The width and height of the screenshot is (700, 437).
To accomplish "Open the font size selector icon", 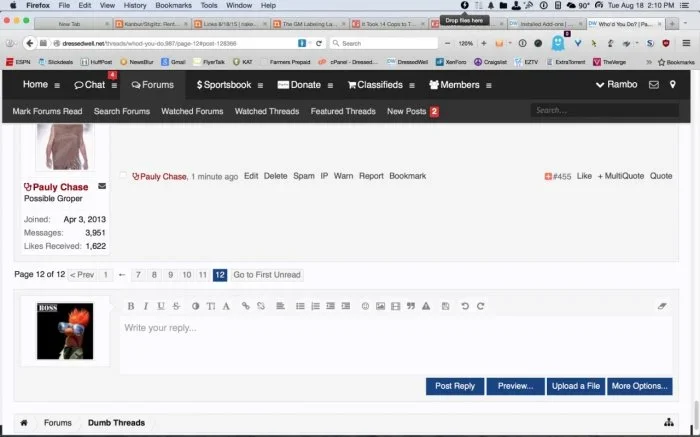I will tap(211, 306).
